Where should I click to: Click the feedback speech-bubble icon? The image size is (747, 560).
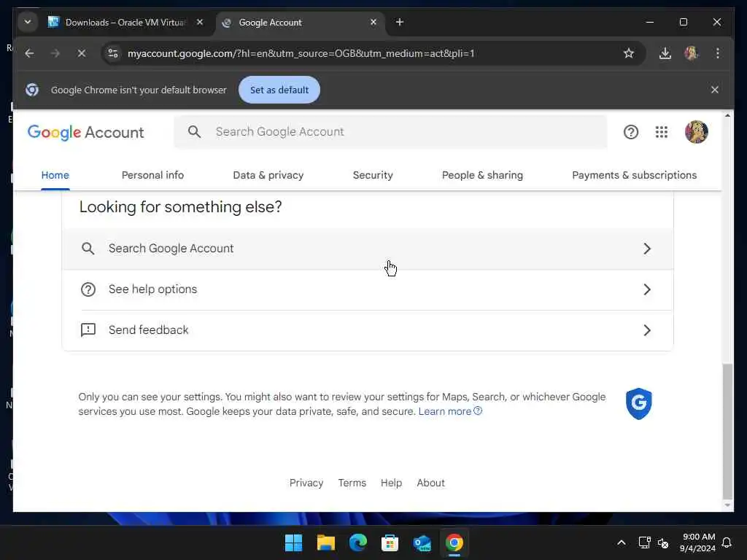(x=88, y=330)
